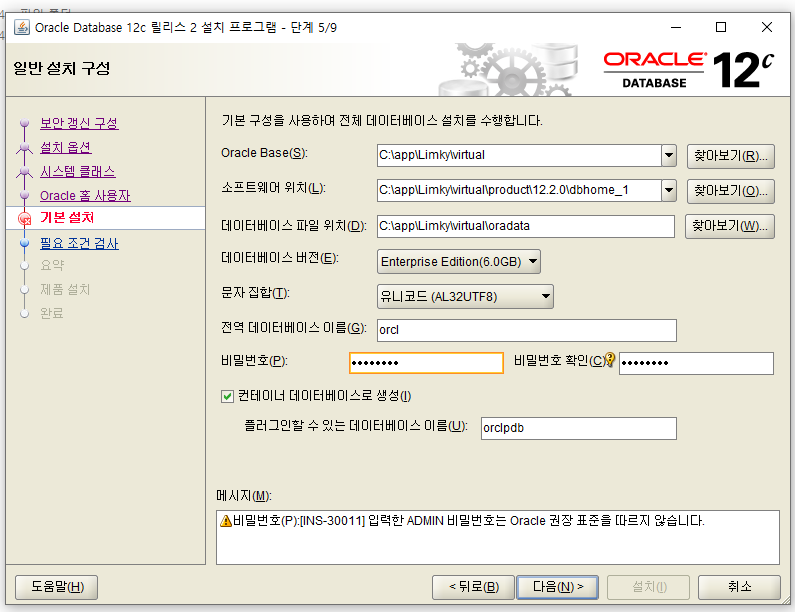
Task: Click 찾아보기(R) browse button for Oracle Base
Action: pos(731,156)
